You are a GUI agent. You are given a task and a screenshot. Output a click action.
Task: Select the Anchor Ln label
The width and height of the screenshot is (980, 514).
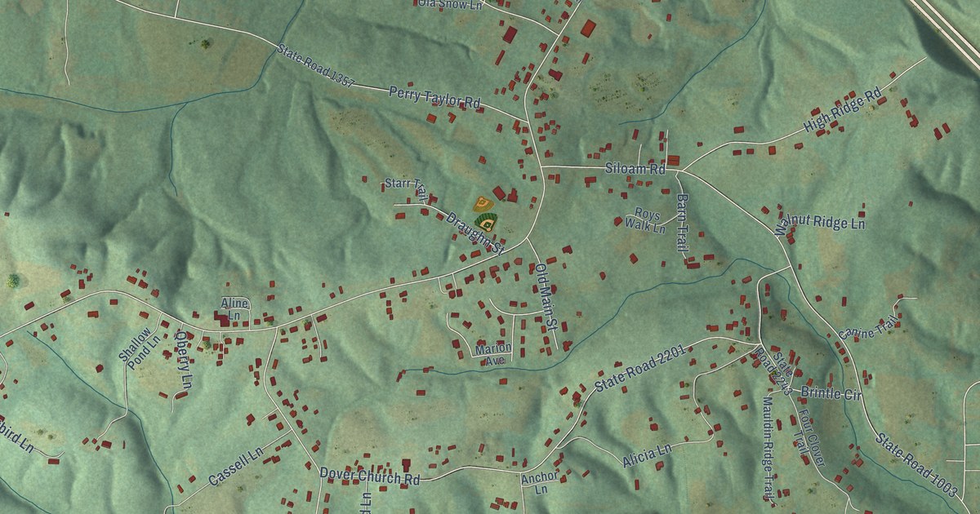coord(540,482)
